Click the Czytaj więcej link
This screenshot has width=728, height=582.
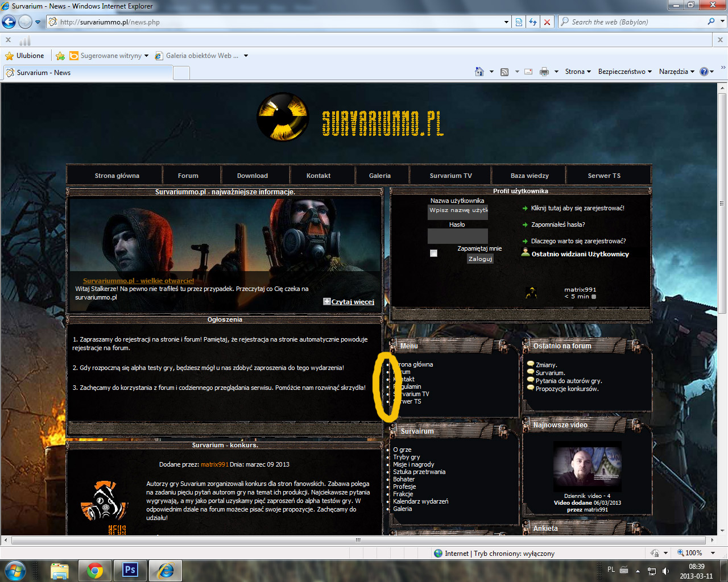[x=353, y=302]
